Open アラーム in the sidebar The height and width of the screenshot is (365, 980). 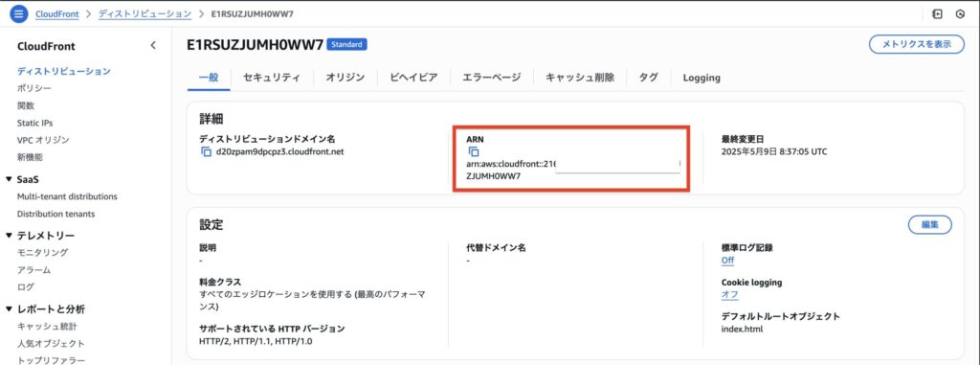click(33, 270)
